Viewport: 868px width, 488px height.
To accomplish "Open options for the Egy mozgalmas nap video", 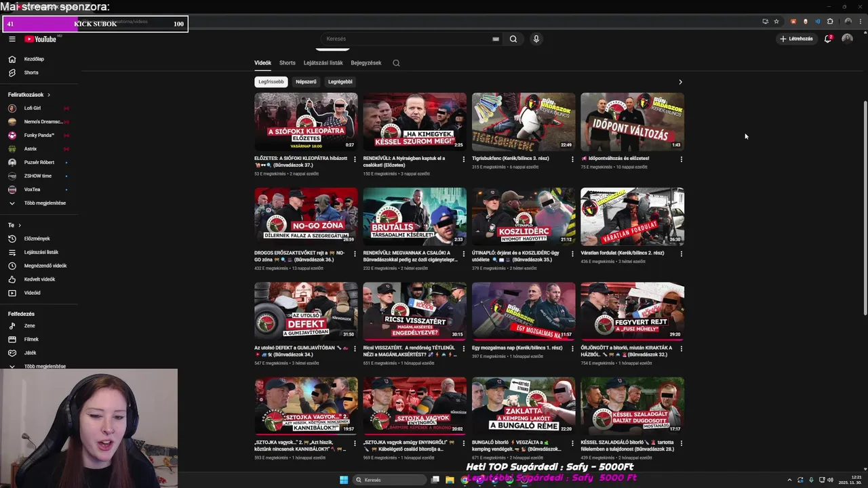I will [x=572, y=349].
